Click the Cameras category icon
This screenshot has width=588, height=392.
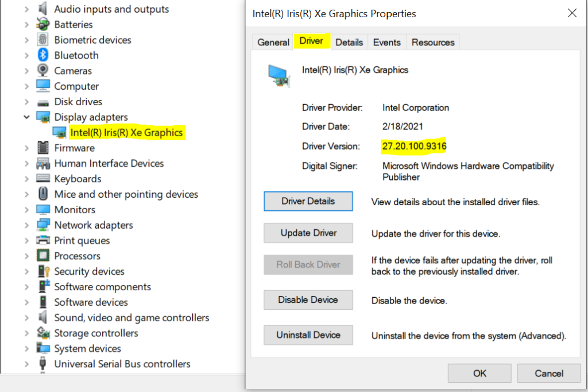pos(44,71)
